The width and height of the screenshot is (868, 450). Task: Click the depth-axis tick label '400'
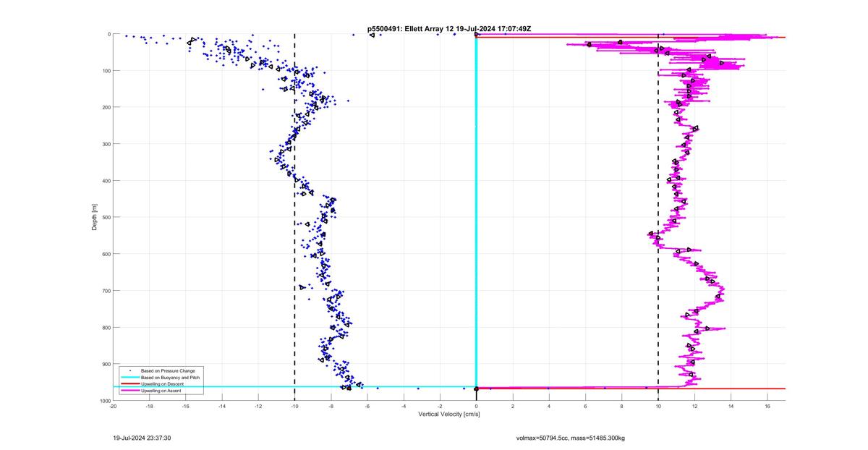coord(106,181)
